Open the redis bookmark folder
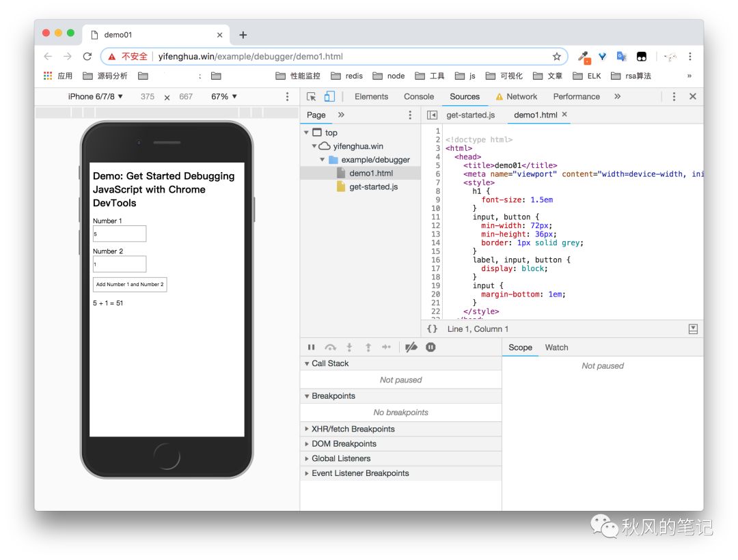This screenshot has width=738, height=560. click(x=347, y=76)
